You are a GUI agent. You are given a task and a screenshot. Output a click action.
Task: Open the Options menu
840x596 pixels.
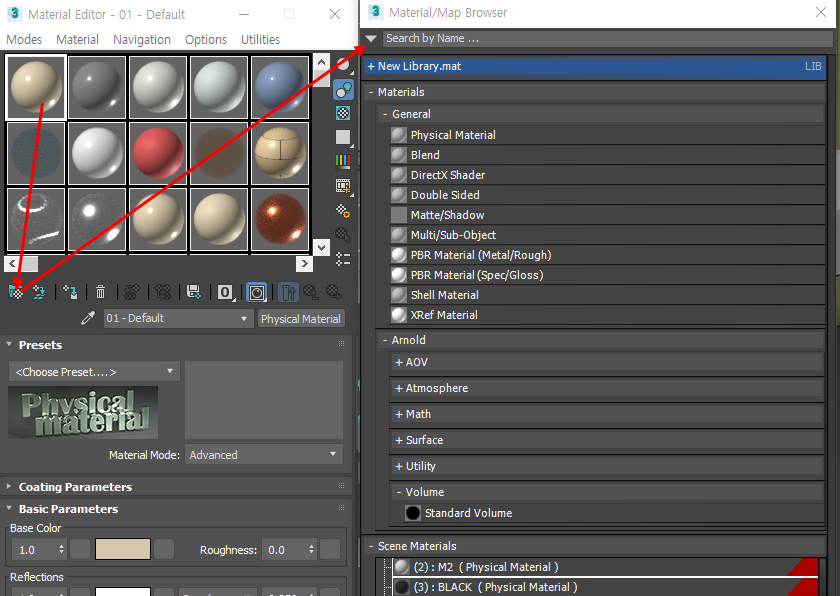pyautogui.click(x=206, y=40)
